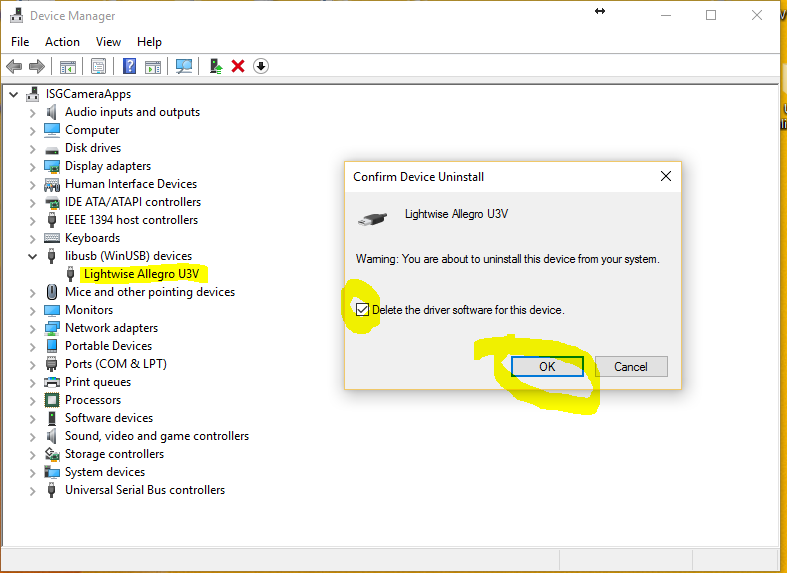Click the Mice and other pointing devices icon
Screen dimensions: 787x573
tap(52, 292)
